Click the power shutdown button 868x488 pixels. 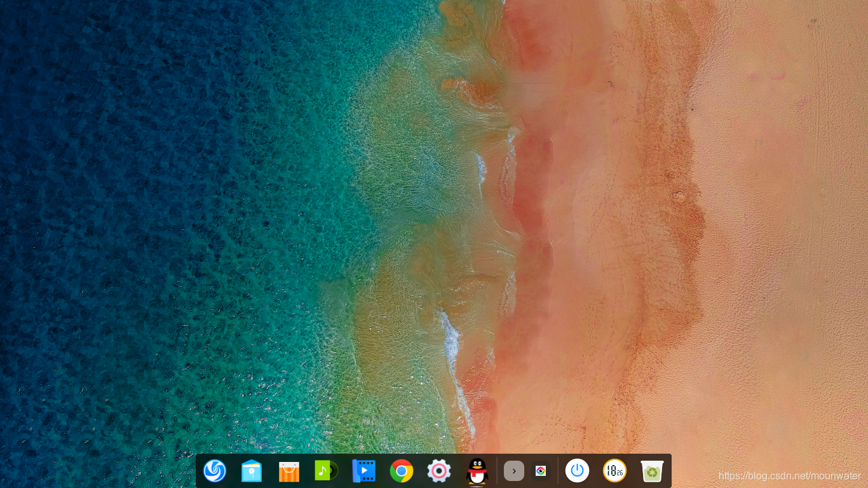pos(577,471)
